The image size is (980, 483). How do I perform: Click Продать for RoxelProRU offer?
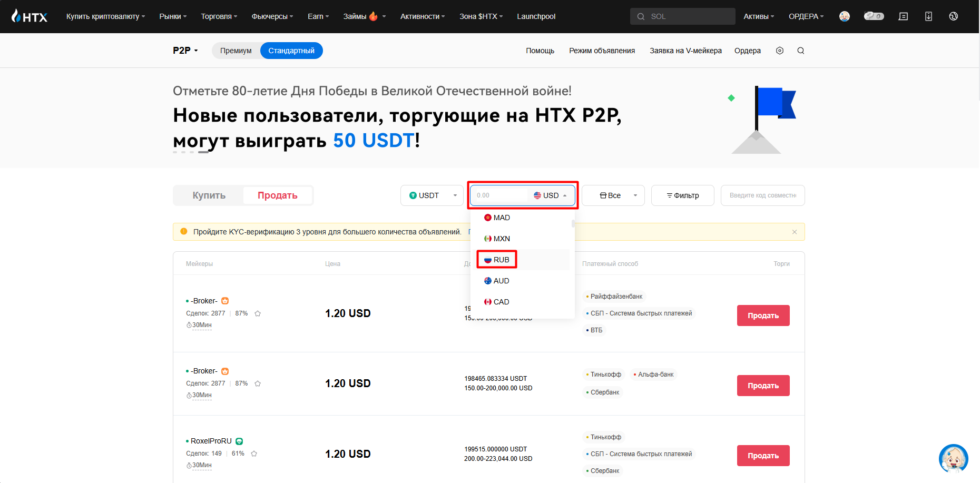[763, 456]
